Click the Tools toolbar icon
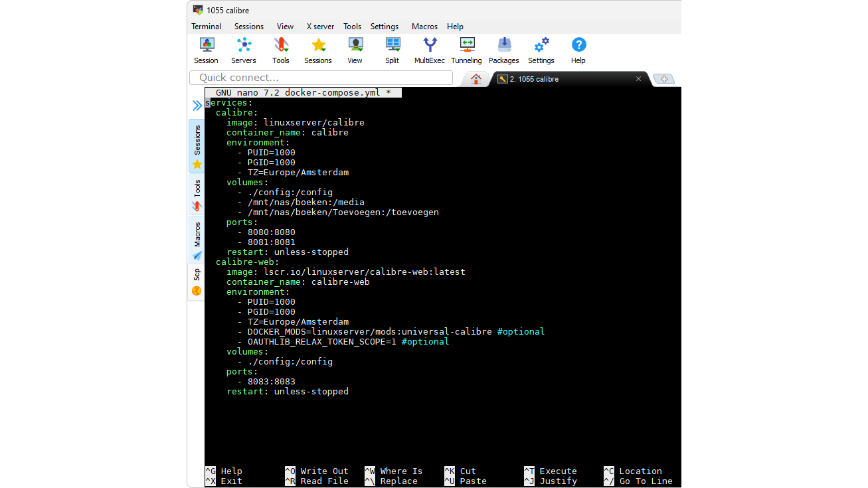Viewport: 868px width, 488px height. click(280, 50)
